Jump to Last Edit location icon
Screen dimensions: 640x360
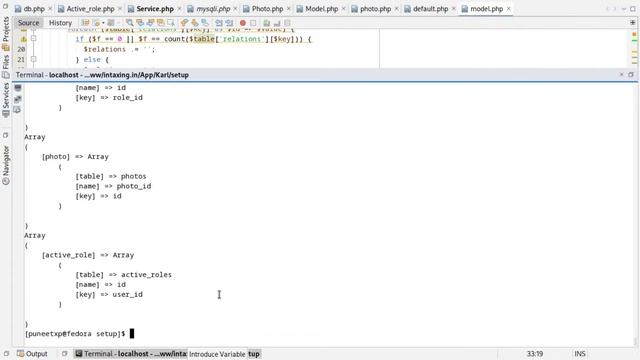tap(85, 23)
